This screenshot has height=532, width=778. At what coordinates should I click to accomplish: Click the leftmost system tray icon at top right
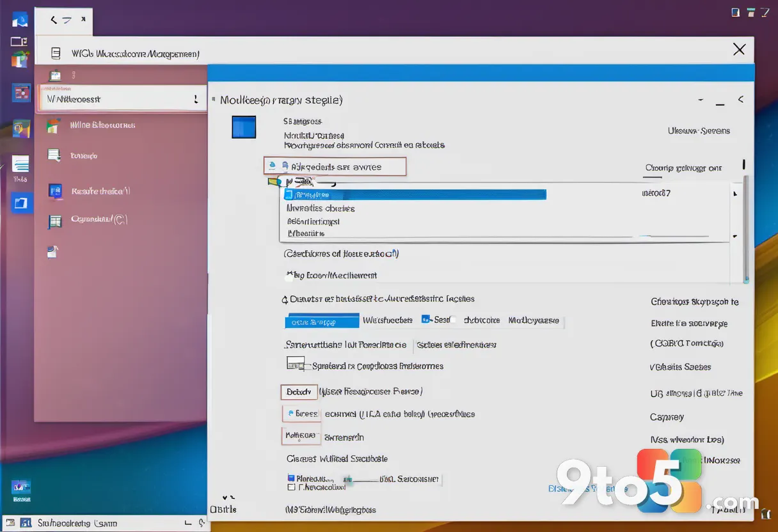pos(735,12)
